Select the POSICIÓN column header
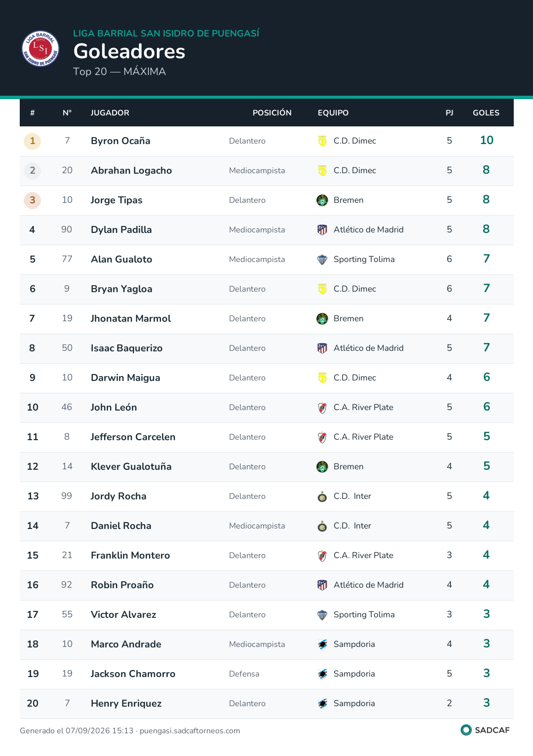The width and height of the screenshot is (533, 756). point(272,113)
